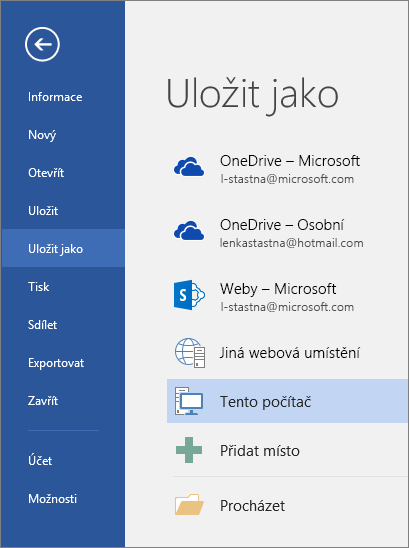
Task: Click the globe server icon
Action: point(190,353)
